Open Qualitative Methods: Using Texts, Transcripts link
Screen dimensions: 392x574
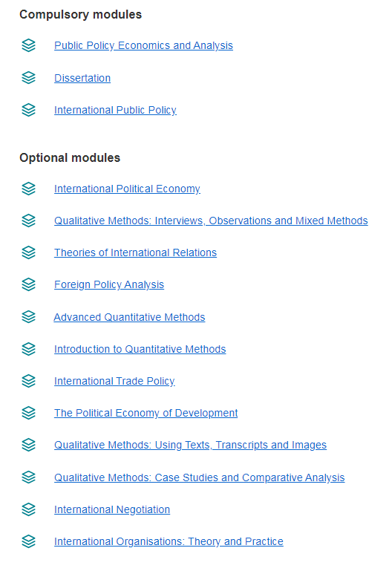click(190, 445)
